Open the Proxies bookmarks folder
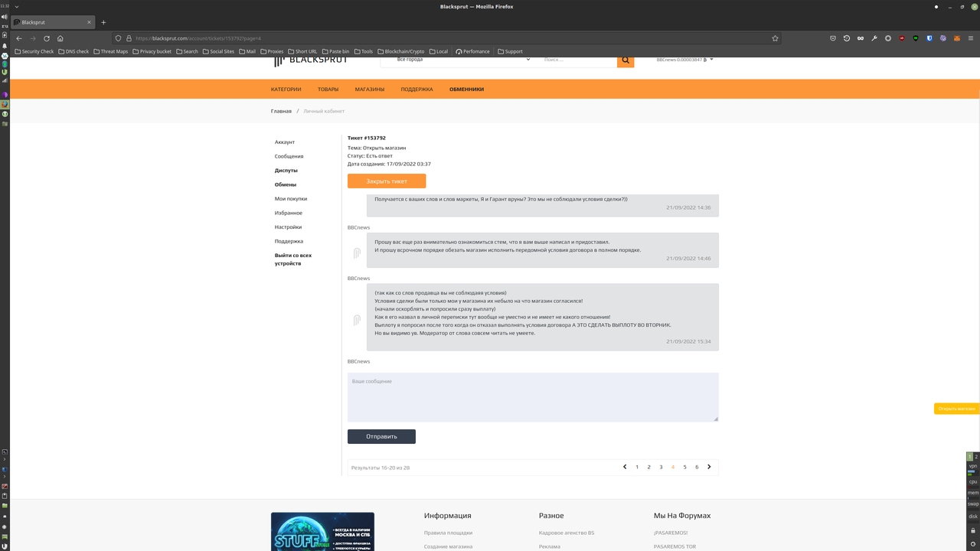 [272, 51]
